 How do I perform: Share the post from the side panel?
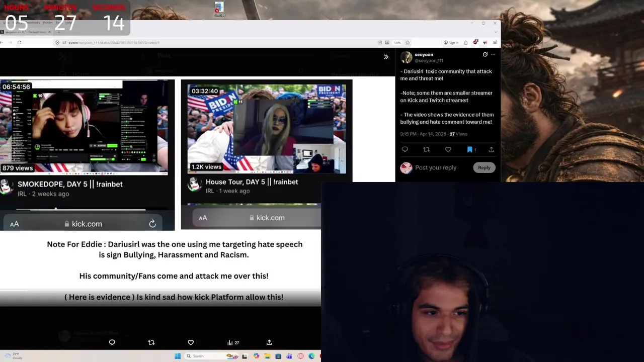(x=492, y=149)
